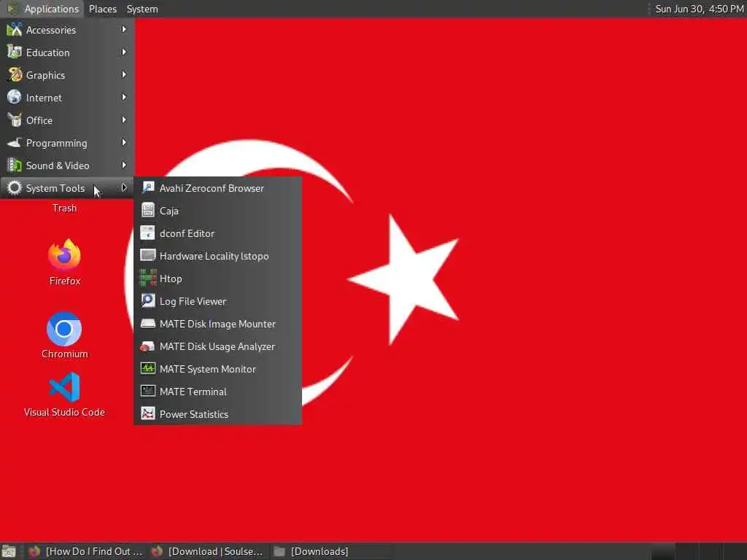This screenshot has height=560, width=747.
Task: Click the 'MATE Terminal' label text
Action: [x=193, y=392]
